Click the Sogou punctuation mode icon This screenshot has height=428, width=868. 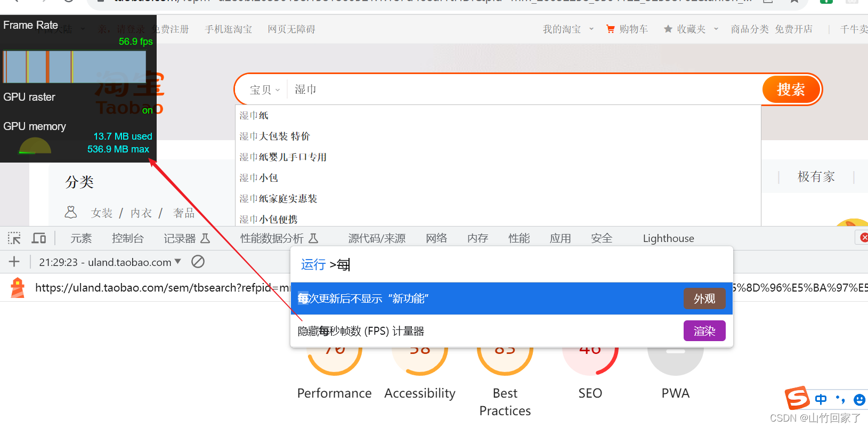tap(840, 399)
